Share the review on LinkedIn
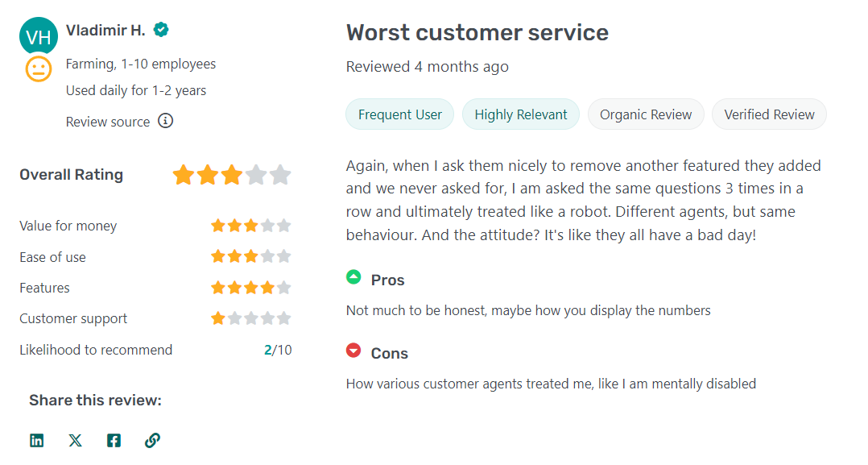The width and height of the screenshot is (868, 465). (36, 441)
